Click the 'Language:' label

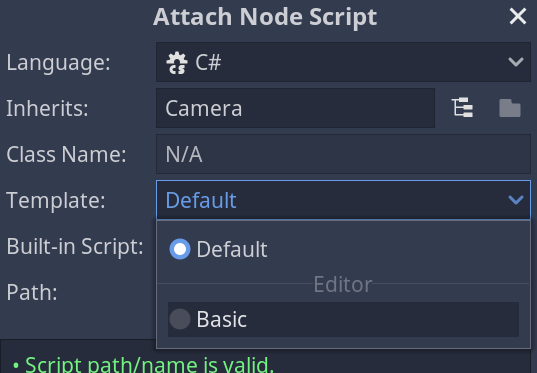tap(59, 63)
